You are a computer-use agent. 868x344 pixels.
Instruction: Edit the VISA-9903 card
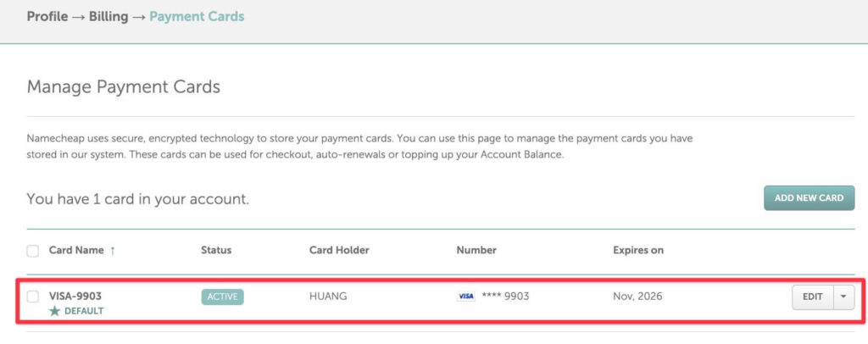(812, 297)
